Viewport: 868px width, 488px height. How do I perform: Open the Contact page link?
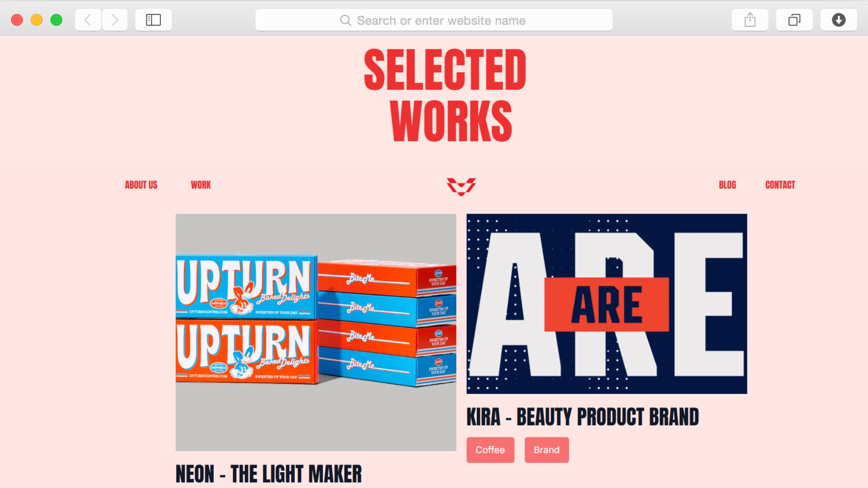pyautogui.click(x=780, y=185)
